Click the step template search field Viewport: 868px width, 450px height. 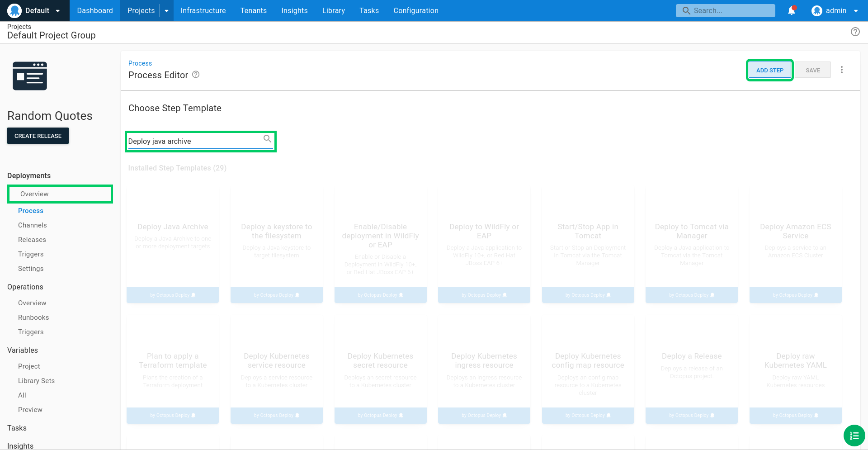(x=201, y=141)
